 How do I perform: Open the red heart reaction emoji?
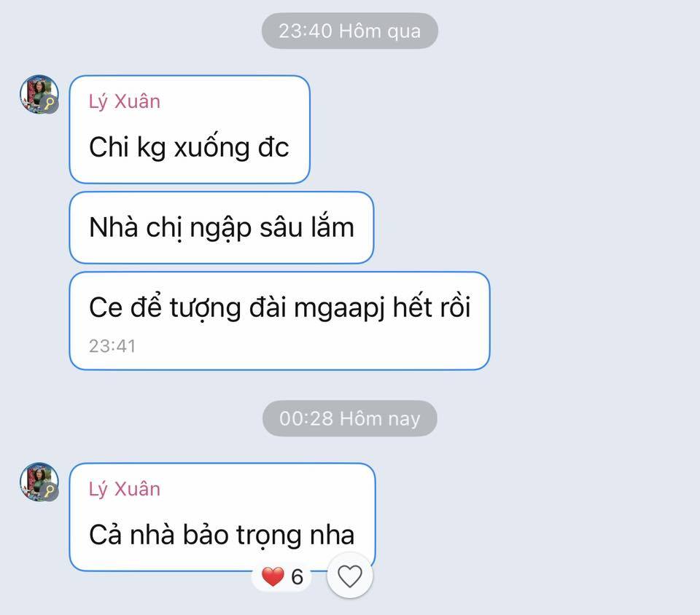tap(273, 576)
